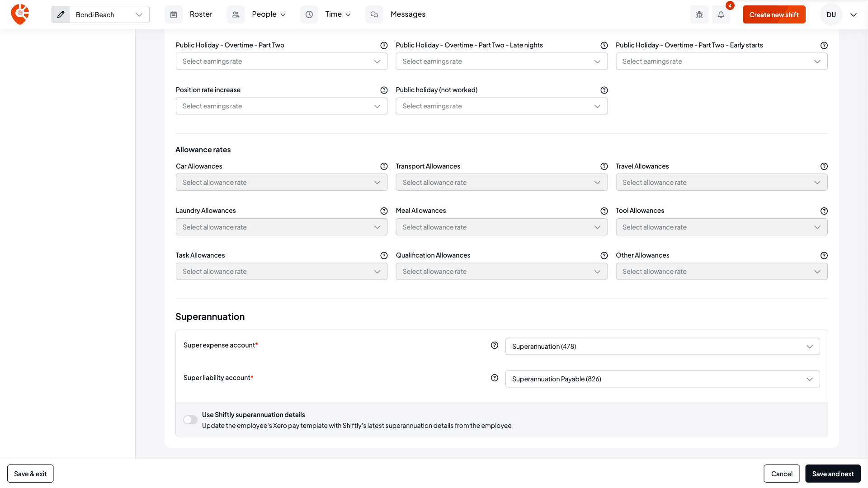Open the Roster menu item
Image resolution: width=868 pixels, height=488 pixels.
click(201, 14)
